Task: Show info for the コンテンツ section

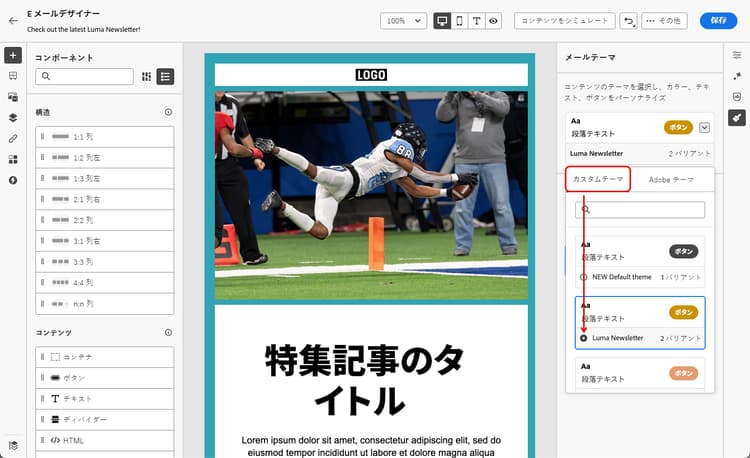Action: (x=168, y=332)
